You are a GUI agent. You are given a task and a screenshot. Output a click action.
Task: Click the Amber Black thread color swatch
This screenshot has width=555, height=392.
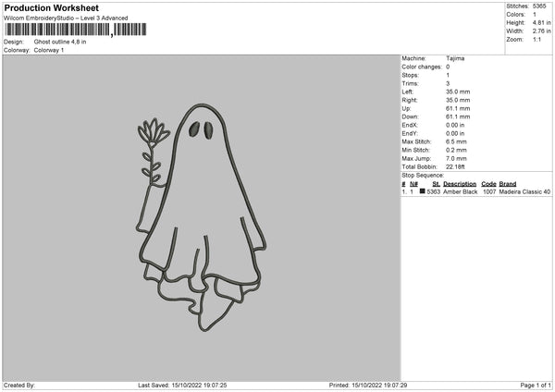tap(423, 191)
